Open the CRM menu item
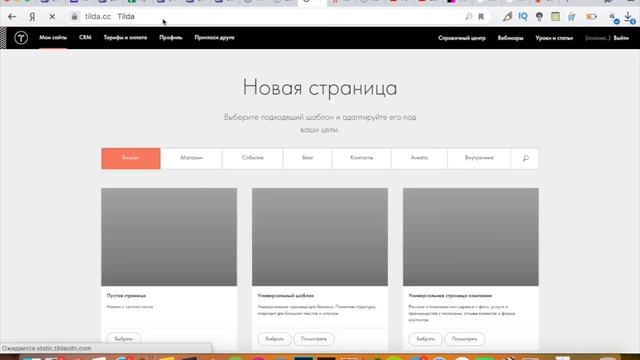Screen dimensions: 640x360 click(85, 38)
